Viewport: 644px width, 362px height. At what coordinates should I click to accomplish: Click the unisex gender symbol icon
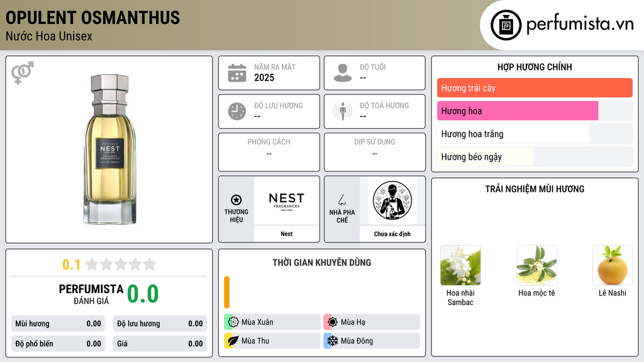[22, 73]
